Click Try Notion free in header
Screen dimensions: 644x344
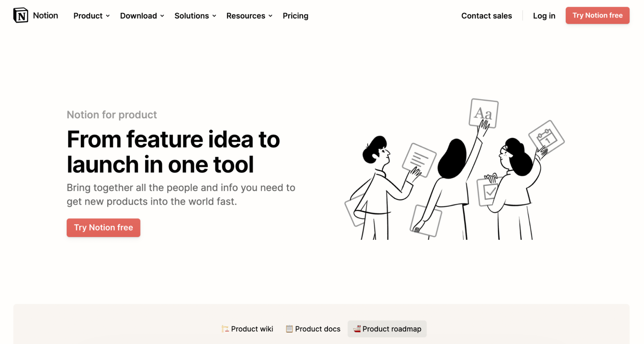[x=597, y=15]
